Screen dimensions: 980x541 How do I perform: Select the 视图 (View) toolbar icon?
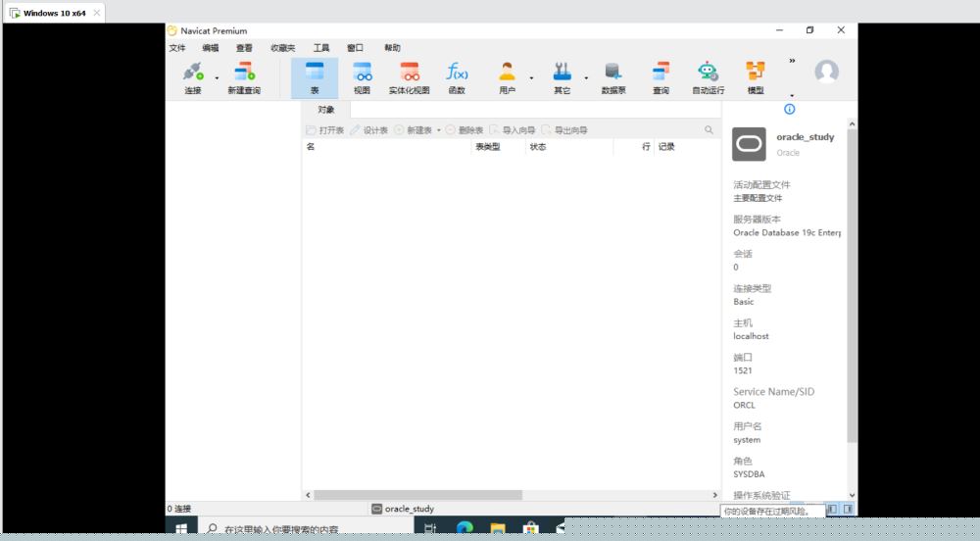tap(362, 77)
